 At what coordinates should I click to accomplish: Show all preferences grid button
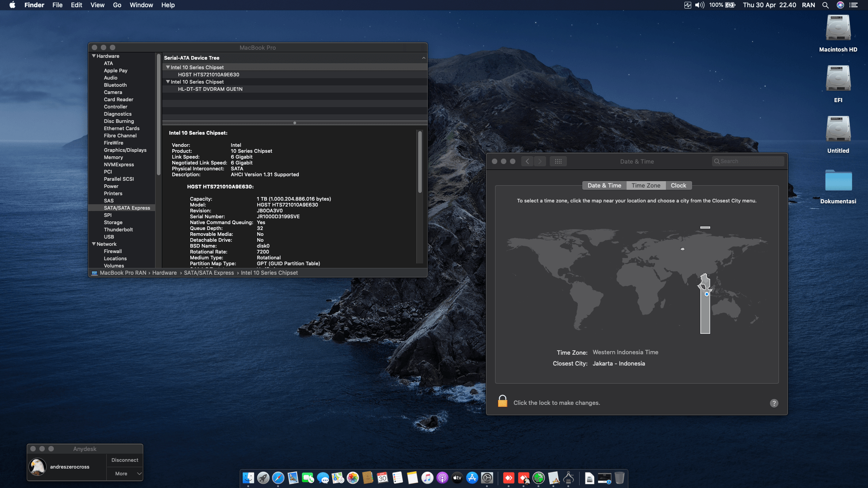coord(558,161)
